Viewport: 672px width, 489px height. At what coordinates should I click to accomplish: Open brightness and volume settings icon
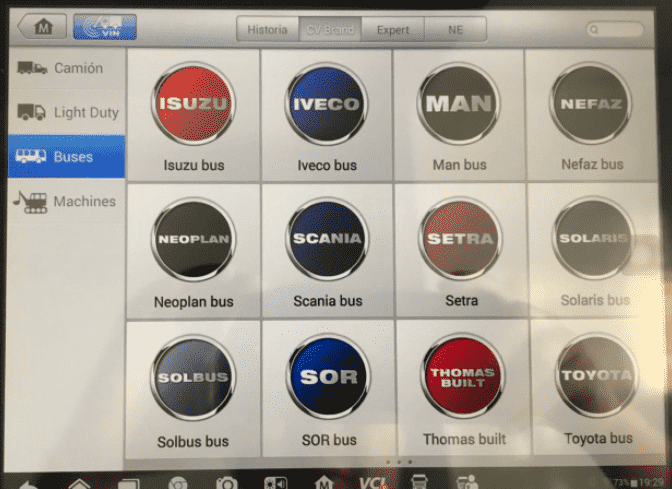(276, 483)
